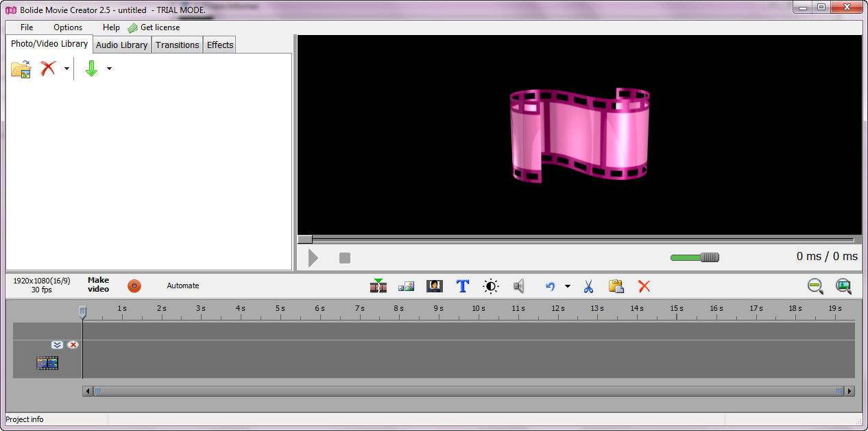
Task: Click the 1920x1080(16/9) 30 fps project settings
Action: (41, 286)
